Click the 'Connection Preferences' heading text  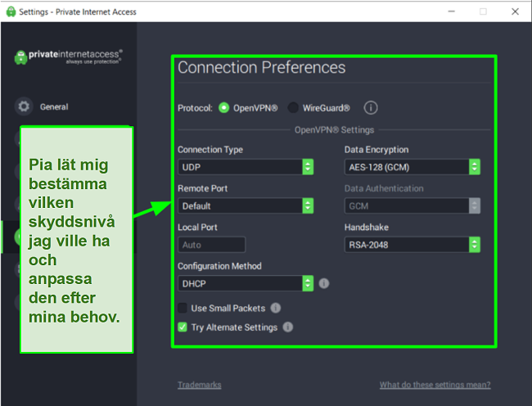tap(262, 67)
